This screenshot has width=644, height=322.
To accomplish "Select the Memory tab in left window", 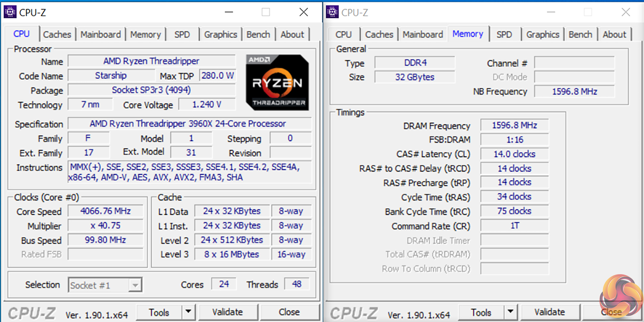I will [146, 34].
